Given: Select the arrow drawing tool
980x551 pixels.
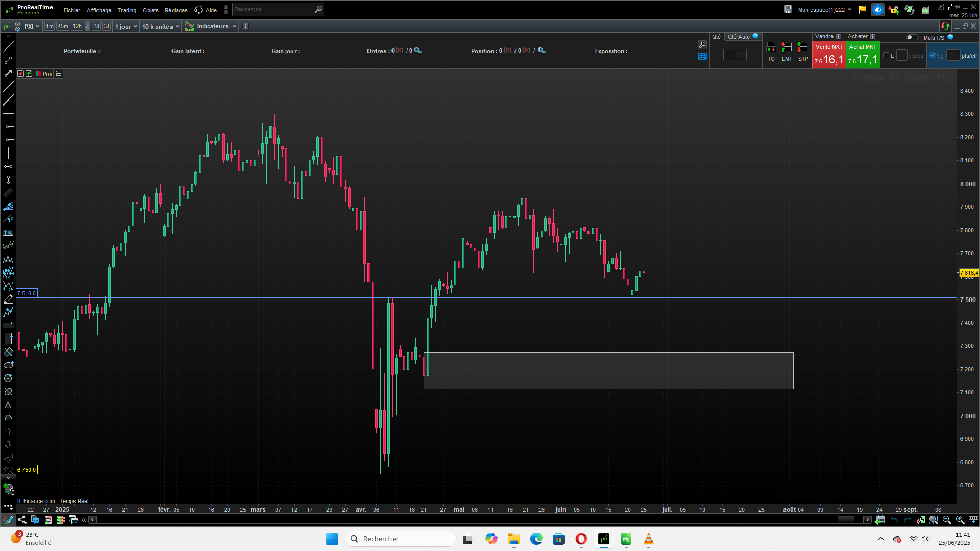Looking at the screenshot, I should point(8,73).
